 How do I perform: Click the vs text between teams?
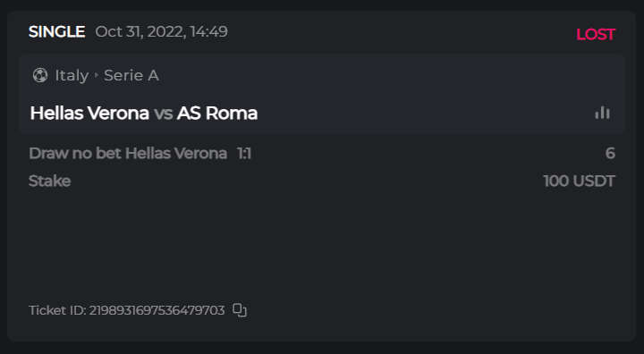163,114
